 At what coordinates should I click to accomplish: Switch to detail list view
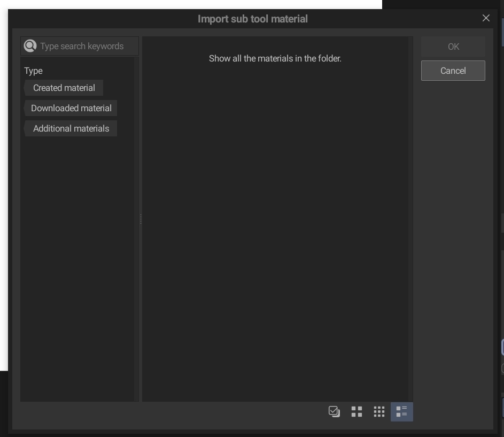[x=402, y=411]
